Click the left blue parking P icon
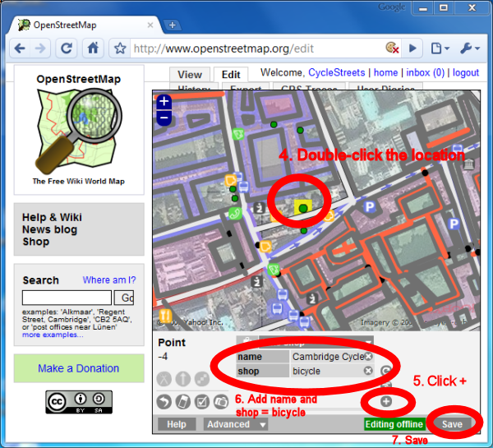493x448 pixels. click(370, 207)
